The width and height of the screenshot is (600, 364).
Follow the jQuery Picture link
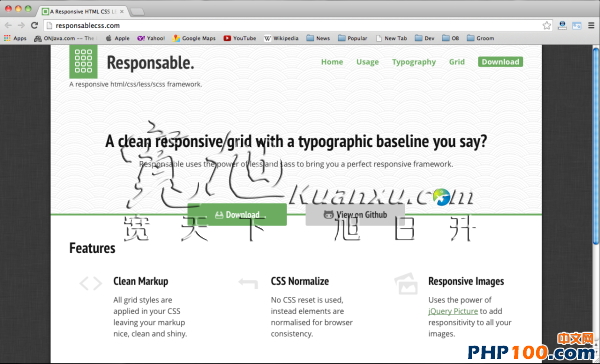[453, 311]
